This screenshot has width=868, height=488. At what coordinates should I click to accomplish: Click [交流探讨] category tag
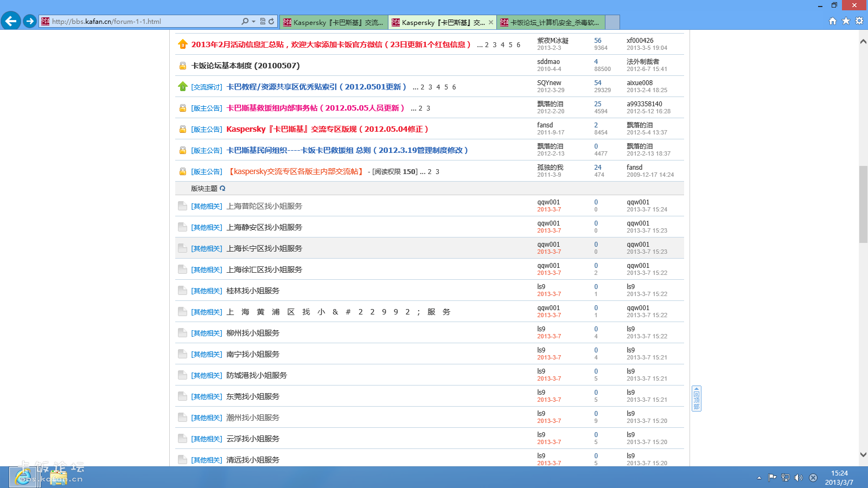click(x=207, y=87)
